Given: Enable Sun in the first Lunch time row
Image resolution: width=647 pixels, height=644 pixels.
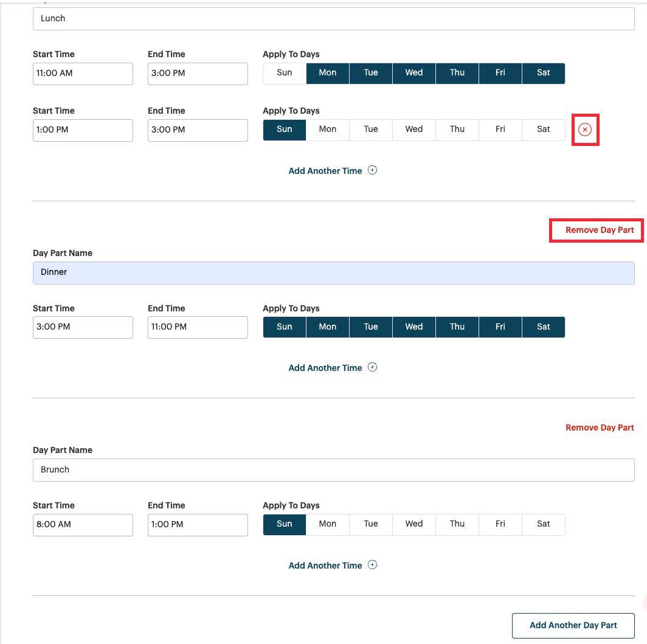Looking at the screenshot, I should [x=284, y=72].
